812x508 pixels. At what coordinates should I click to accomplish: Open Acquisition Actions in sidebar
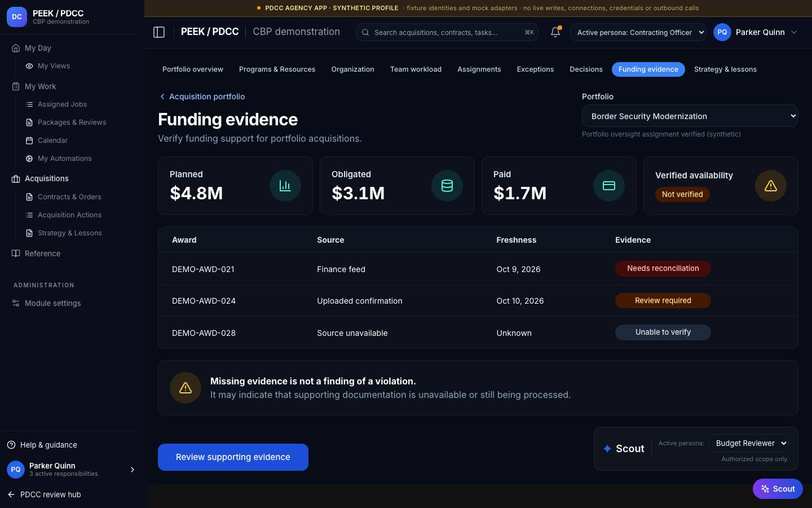coord(69,215)
